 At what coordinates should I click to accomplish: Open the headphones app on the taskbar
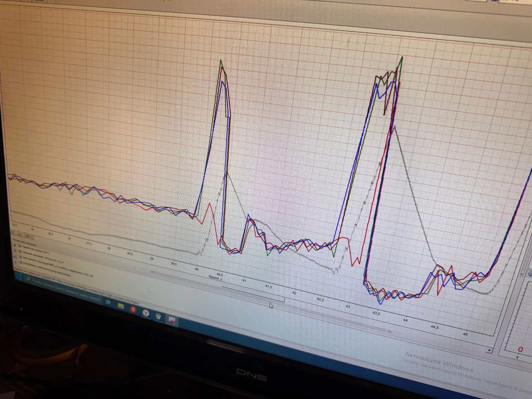(158, 316)
